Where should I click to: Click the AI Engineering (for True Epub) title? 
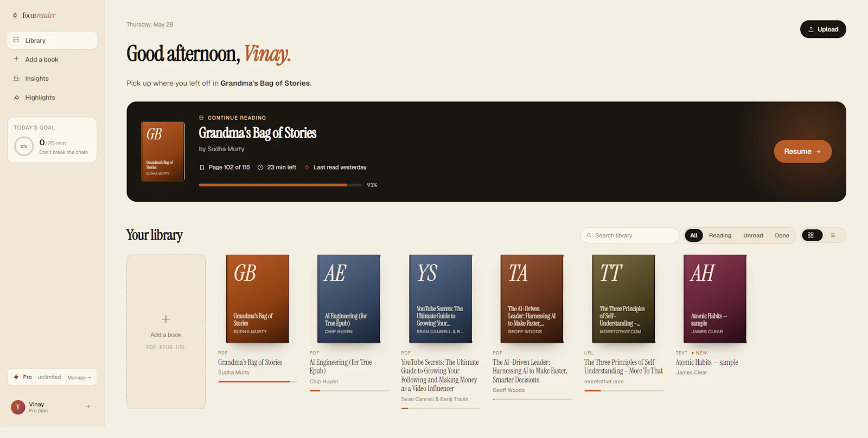(341, 366)
